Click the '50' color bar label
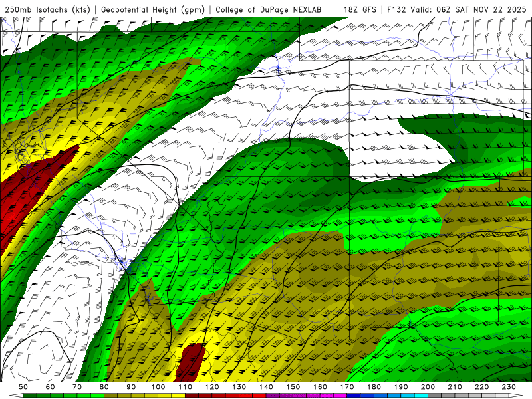 pyautogui.click(x=23, y=387)
